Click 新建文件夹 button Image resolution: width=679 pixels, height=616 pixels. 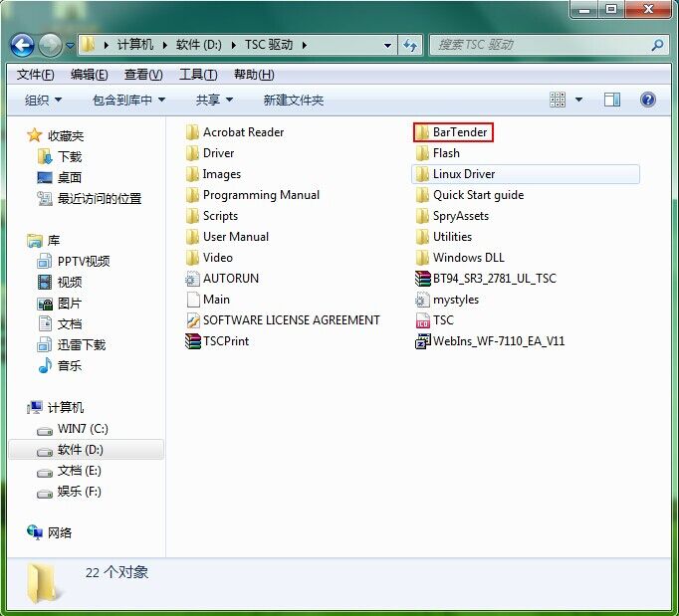point(293,100)
